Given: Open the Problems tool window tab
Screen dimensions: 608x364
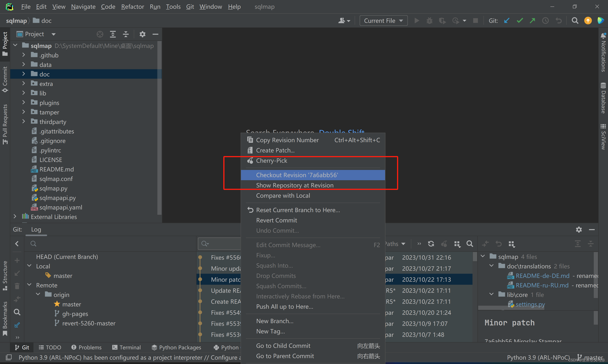Looking at the screenshot, I should point(86,347).
